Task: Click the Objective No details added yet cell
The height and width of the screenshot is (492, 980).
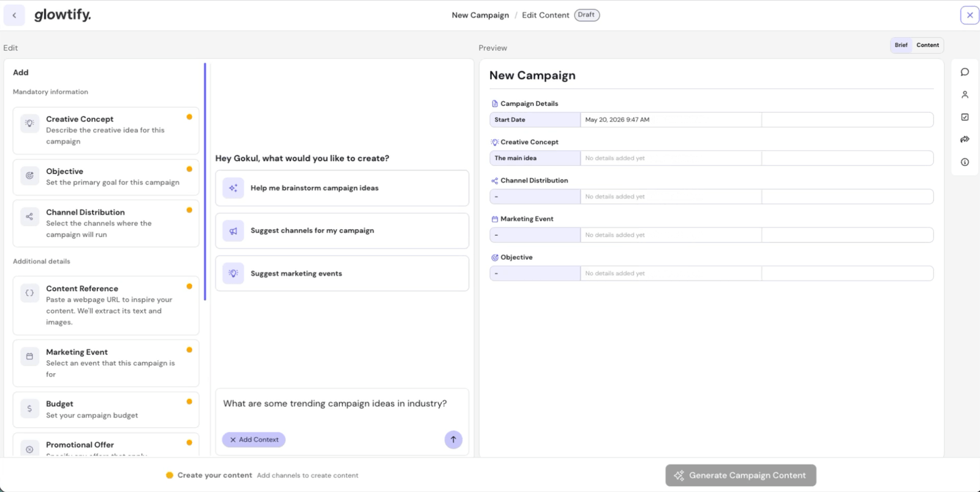Action: (671, 273)
